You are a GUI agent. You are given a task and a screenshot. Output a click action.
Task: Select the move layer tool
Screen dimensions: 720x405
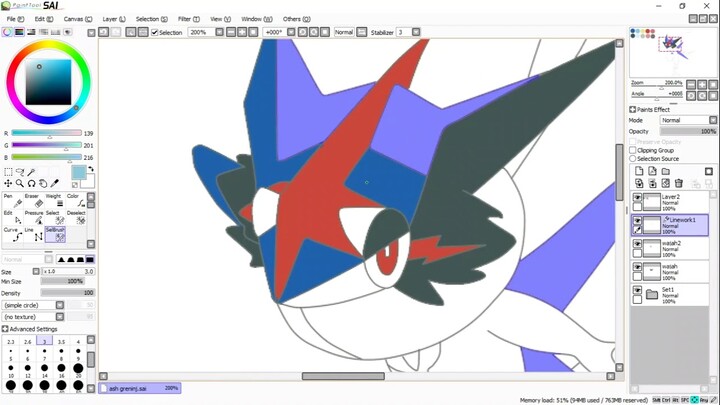click(8, 183)
